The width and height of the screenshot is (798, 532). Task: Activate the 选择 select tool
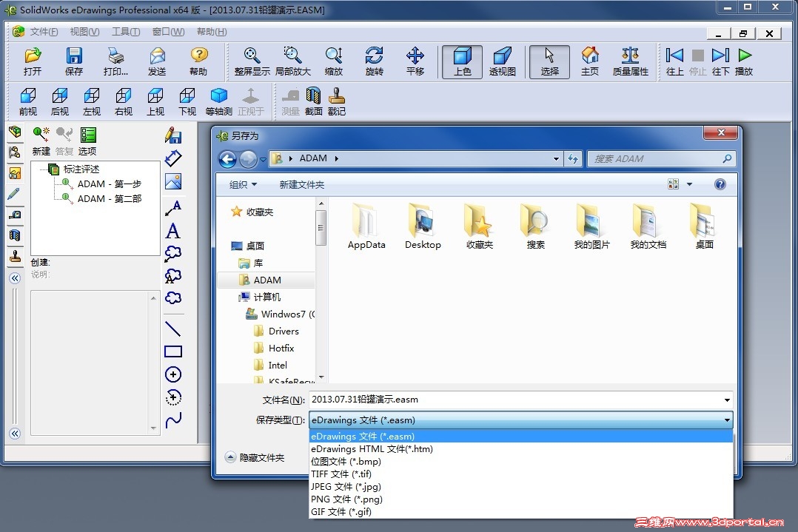549,61
